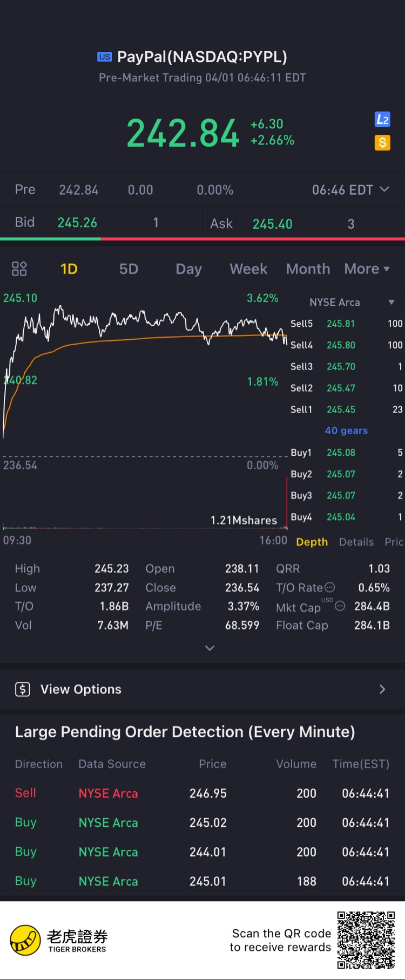
Task: Tap the PayPal(NASDAQ:PYPL) title
Action: pyautogui.click(x=202, y=57)
